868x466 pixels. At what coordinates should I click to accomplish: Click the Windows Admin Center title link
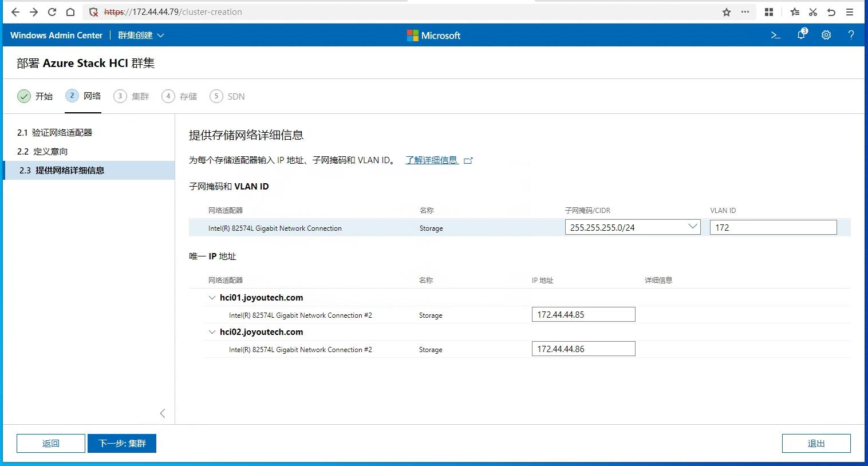pyautogui.click(x=56, y=35)
